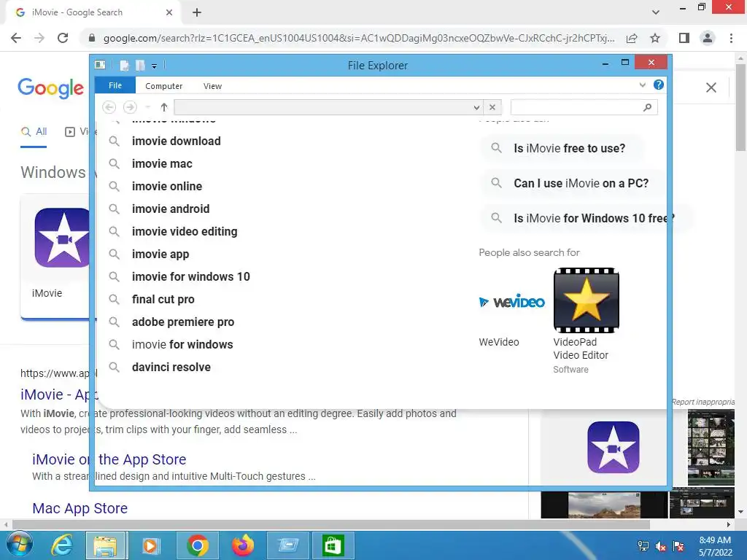Open the File ribbon tab
The image size is (747, 560).
[x=115, y=85]
